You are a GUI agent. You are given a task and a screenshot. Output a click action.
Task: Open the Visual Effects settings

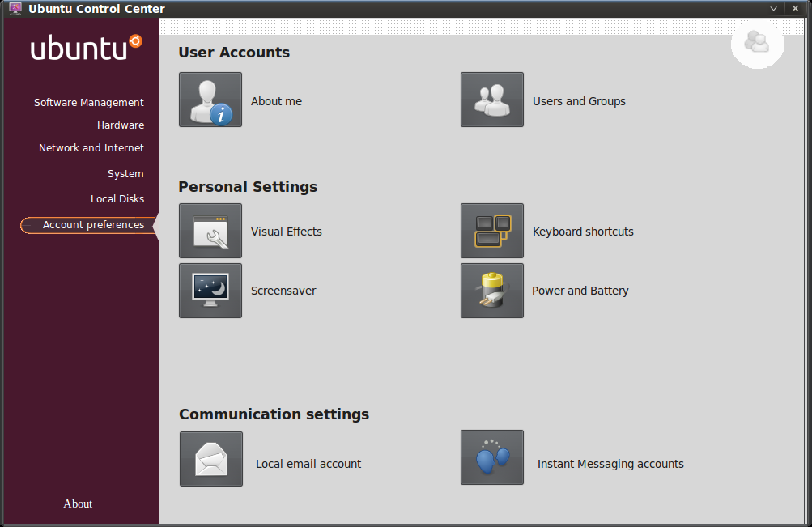(x=210, y=231)
